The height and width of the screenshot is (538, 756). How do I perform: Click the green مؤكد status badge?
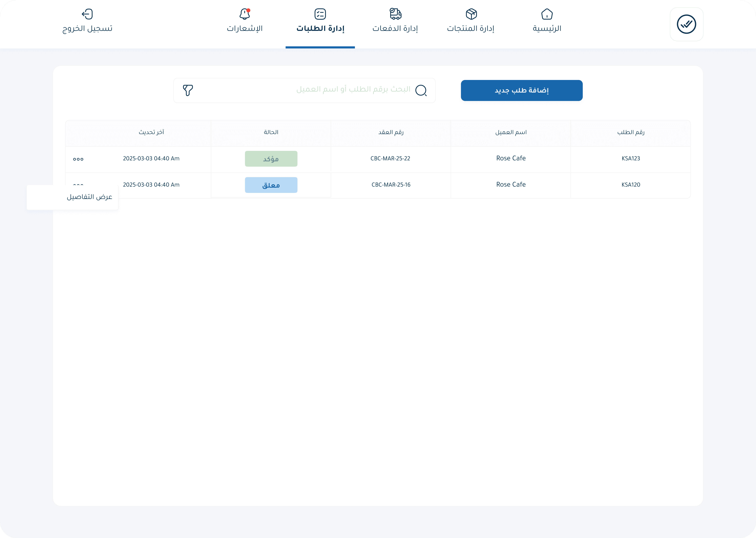pos(271,159)
